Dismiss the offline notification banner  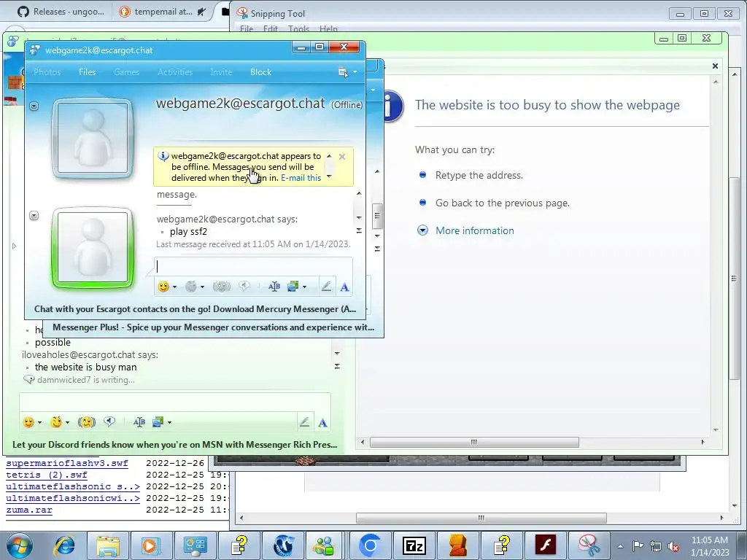(x=342, y=157)
